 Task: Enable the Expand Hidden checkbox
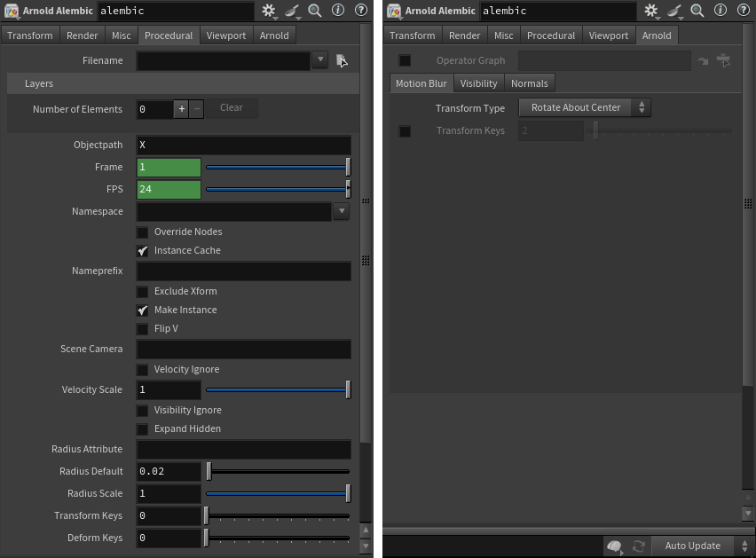click(142, 429)
